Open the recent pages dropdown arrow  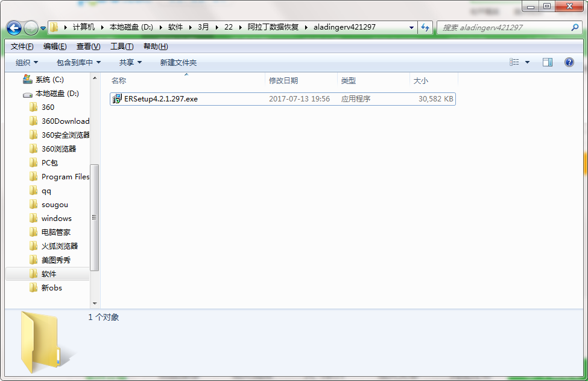pyautogui.click(x=43, y=28)
